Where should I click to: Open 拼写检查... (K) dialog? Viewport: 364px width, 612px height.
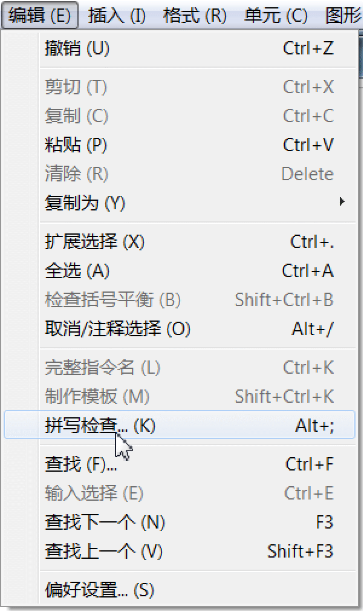click(x=180, y=425)
